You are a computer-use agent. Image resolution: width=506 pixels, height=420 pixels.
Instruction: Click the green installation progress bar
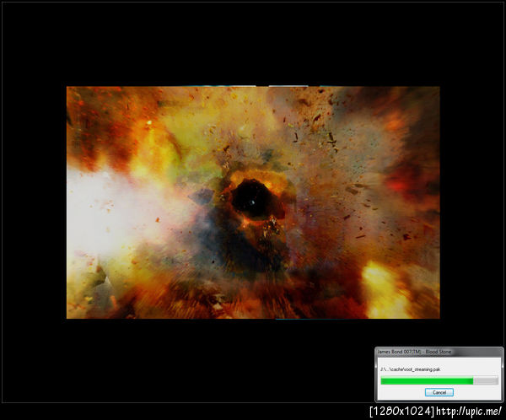coord(439,380)
